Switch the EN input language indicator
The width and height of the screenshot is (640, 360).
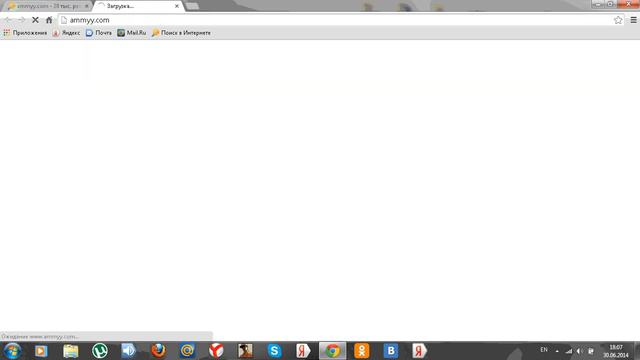click(544, 350)
